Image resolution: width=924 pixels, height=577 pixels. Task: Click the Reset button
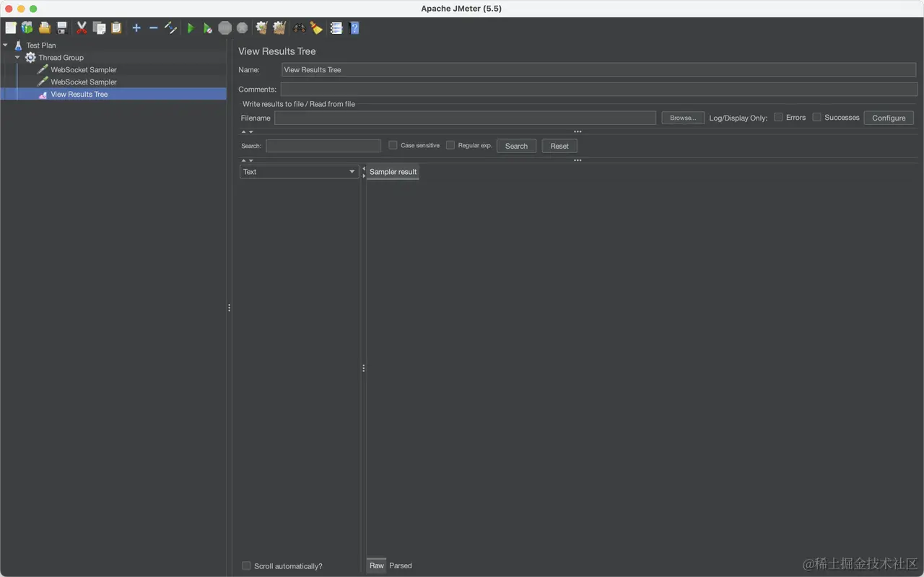(x=559, y=146)
